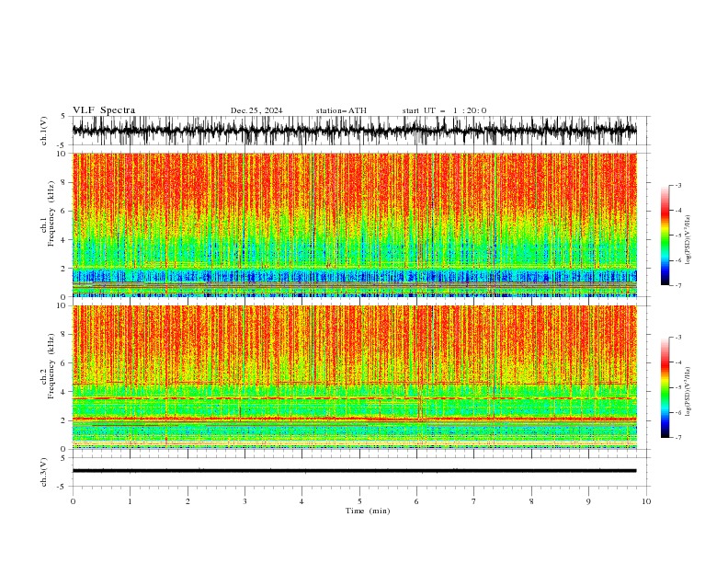Click the ch.2 frequency tick "4"
This screenshot has height=563, width=728.
point(64,392)
